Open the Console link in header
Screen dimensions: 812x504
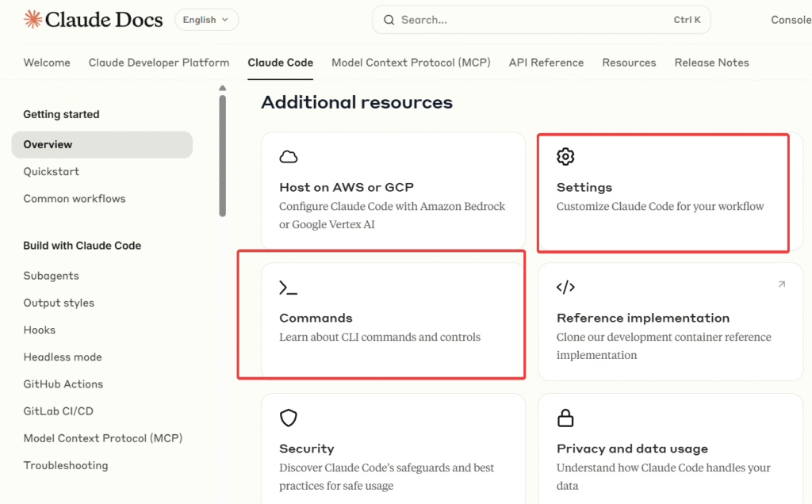pos(790,20)
